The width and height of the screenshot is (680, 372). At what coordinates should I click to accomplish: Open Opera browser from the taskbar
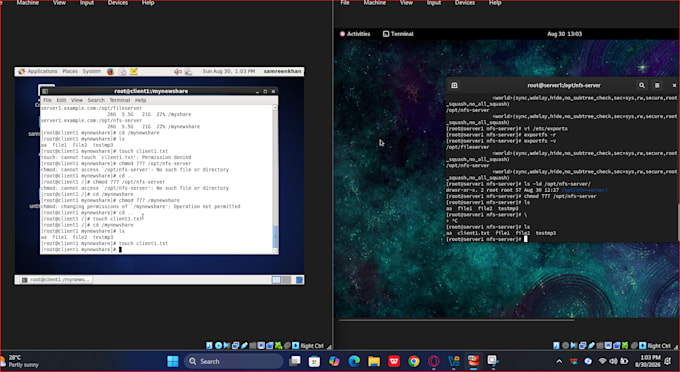(x=434, y=361)
